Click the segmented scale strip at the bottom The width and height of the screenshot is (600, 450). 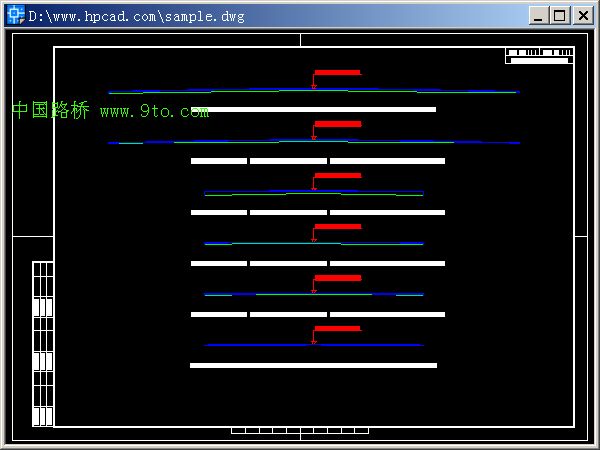coord(299,430)
